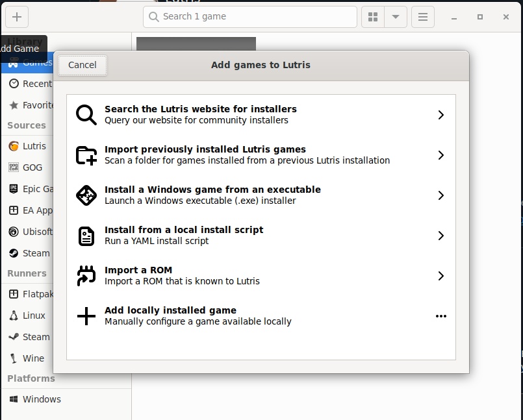This screenshot has width=523, height=420.
Task: Click the Windows logo icon under Platforms
Action: 14,399
